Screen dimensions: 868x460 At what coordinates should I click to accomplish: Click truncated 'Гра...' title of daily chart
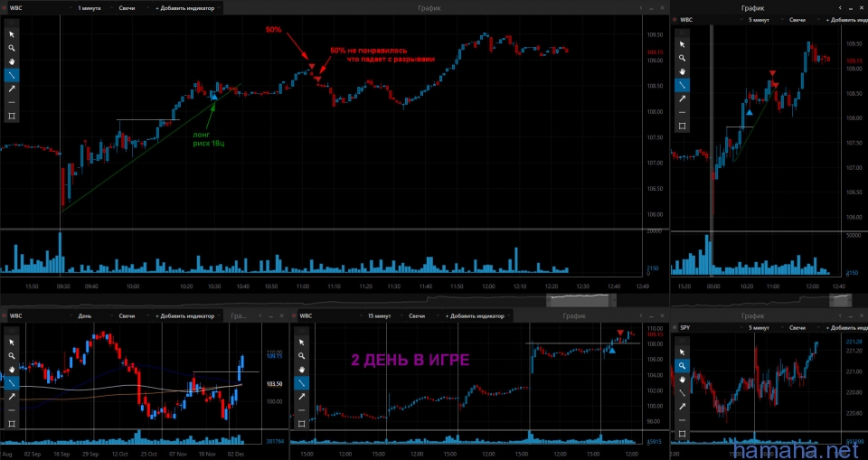239,316
